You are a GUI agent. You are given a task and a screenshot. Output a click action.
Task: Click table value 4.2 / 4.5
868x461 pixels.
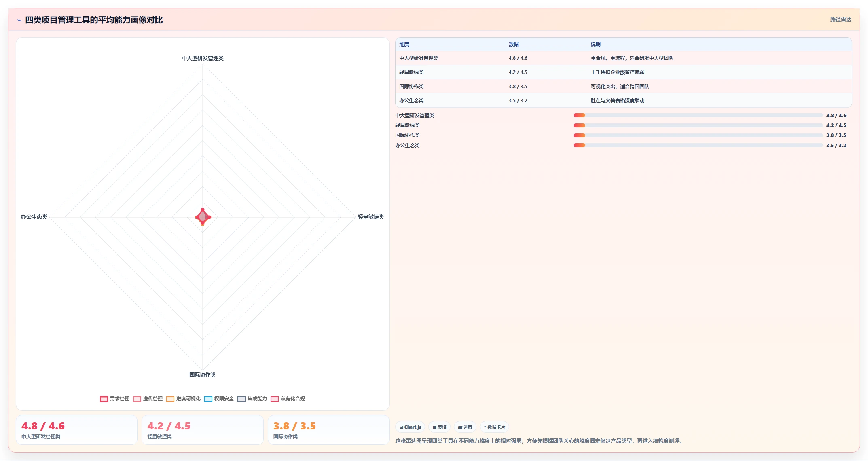click(x=518, y=72)
